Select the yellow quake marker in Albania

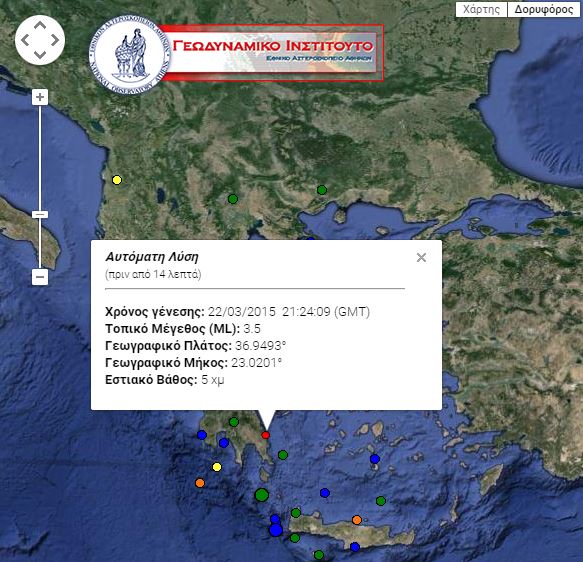[117, 180]
